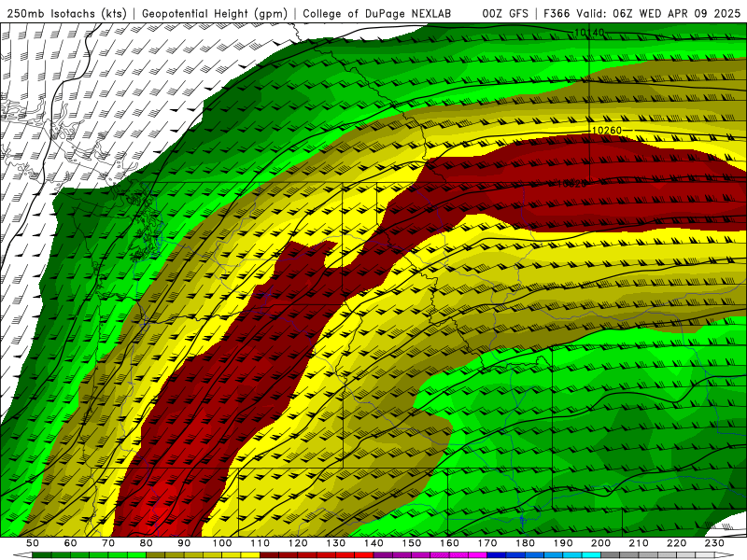Click the 220 knot legend label
Image resolution: width=747 pixels, height=560 pixels.
point(676,543)
